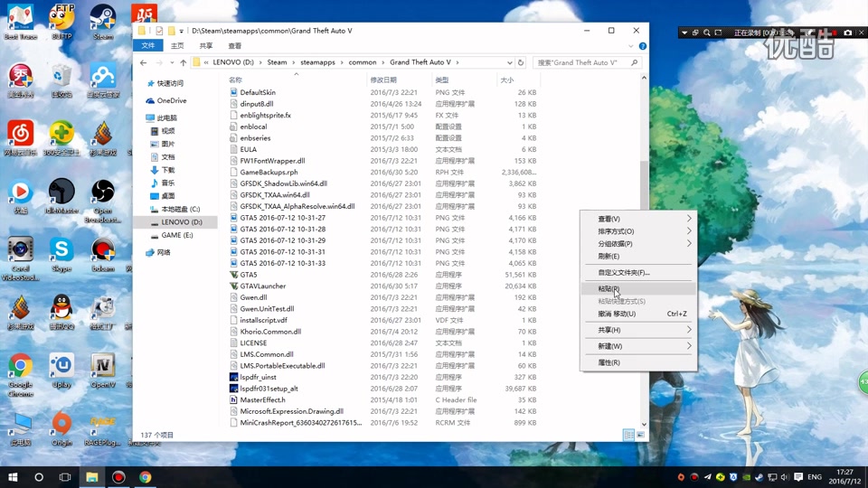
Task: Select GameBackups.rph file row
Action: click(x=383, y=172)
